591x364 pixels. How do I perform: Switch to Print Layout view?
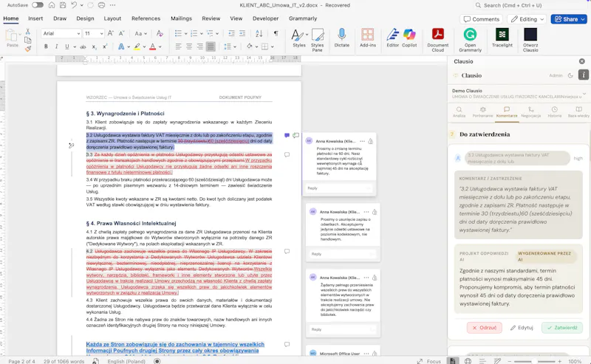(452, 360)
